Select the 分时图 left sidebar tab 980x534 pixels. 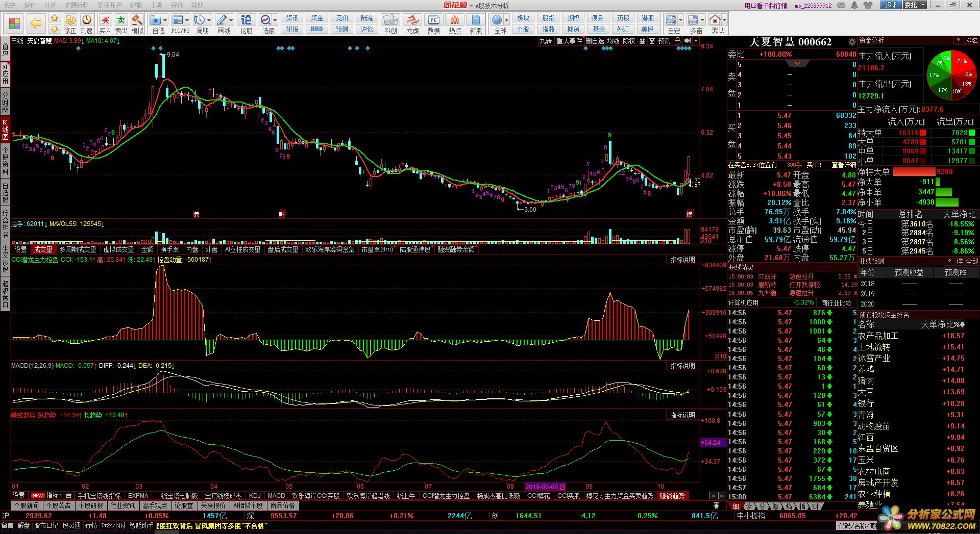[5, 103]
